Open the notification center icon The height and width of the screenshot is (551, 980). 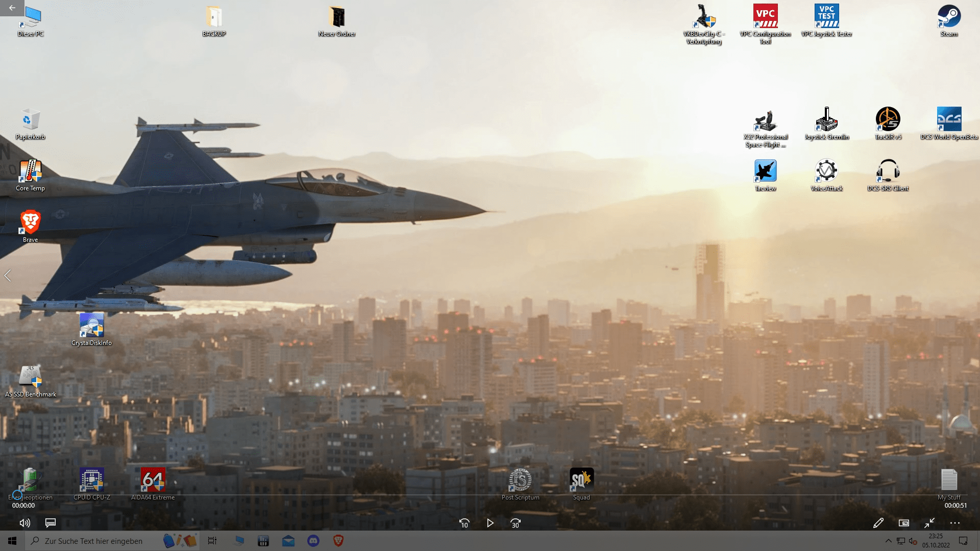click(x=963, y=541)
